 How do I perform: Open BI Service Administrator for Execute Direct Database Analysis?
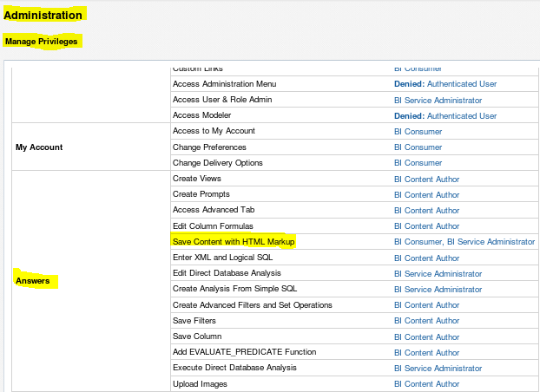tap(438, 368)
